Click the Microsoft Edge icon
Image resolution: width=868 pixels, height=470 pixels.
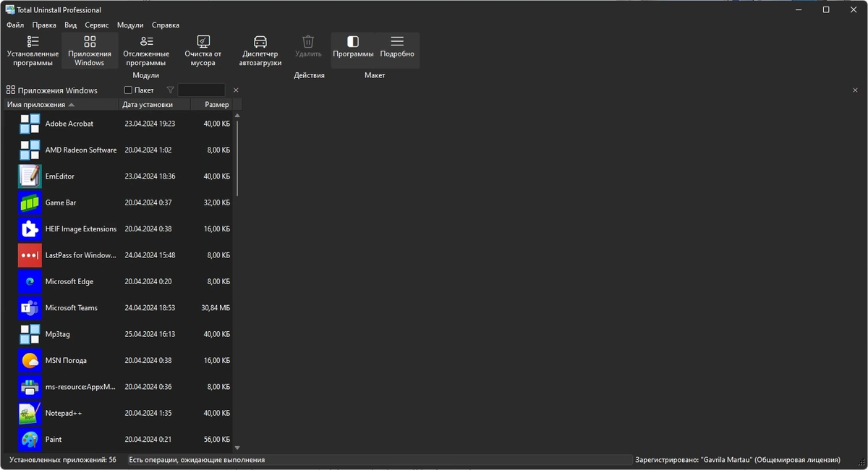(x=30, y=281)
